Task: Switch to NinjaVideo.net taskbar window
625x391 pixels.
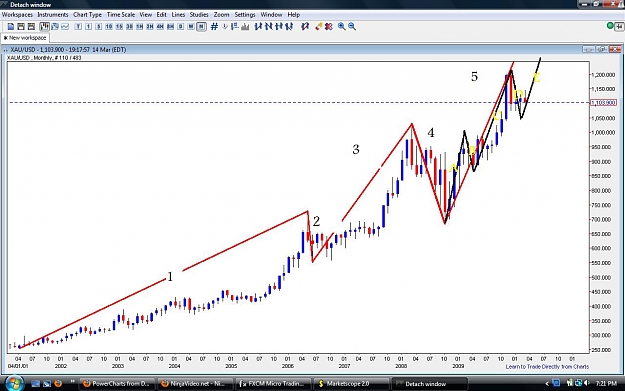Action: 194,383
